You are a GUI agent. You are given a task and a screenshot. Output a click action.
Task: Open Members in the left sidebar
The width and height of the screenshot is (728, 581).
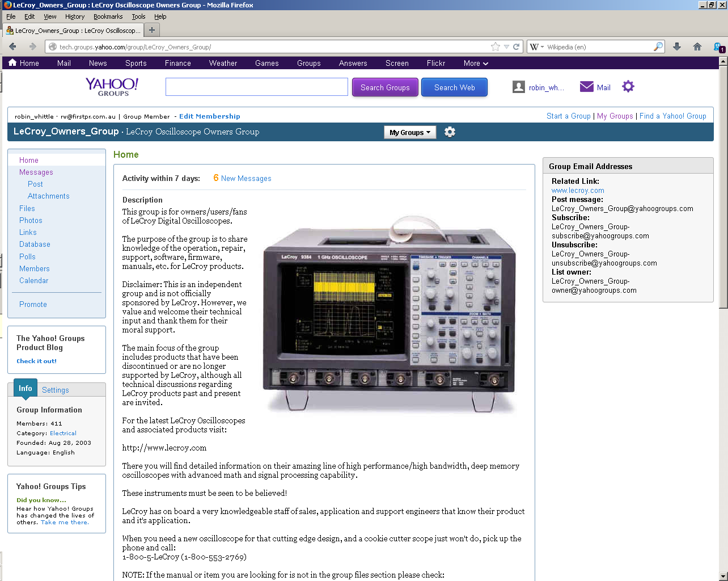[x=35, y=268]
